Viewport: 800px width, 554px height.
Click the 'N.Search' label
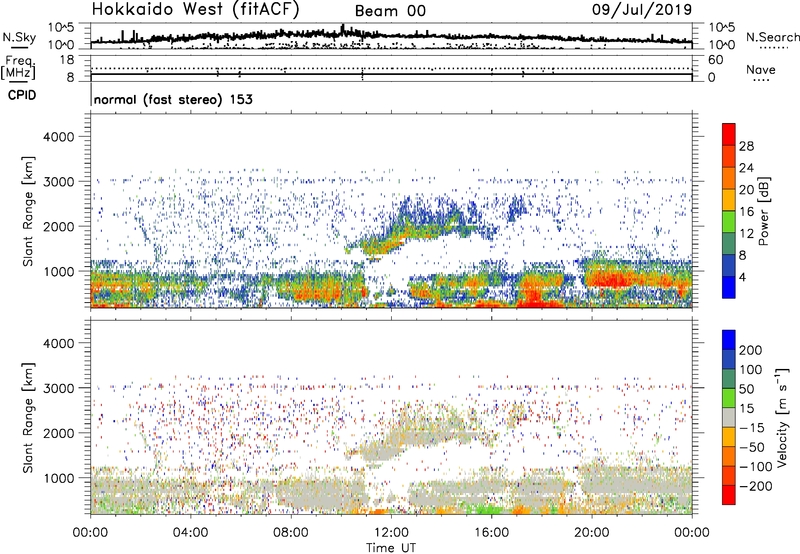pyautogui.click(x=772, y=37)
